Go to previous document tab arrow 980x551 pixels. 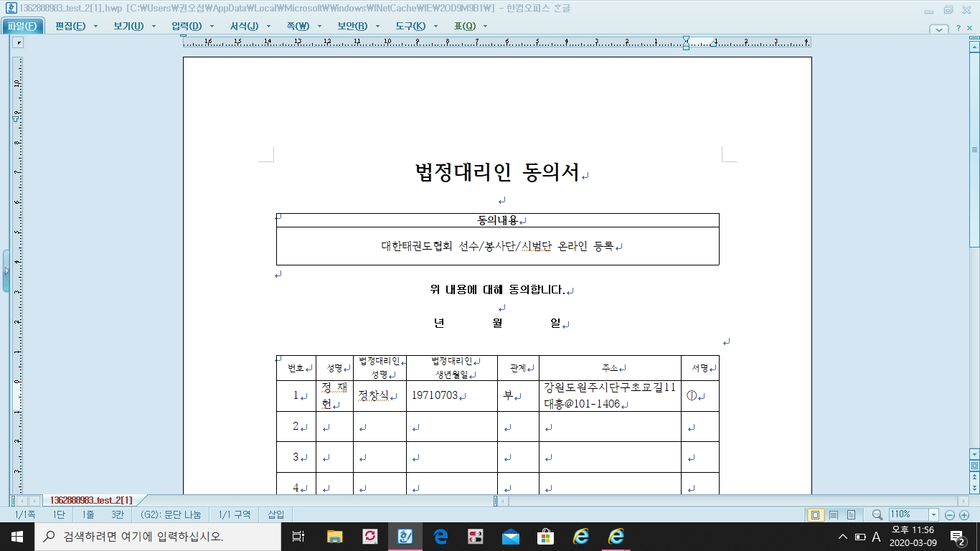(x=22, y=501)
